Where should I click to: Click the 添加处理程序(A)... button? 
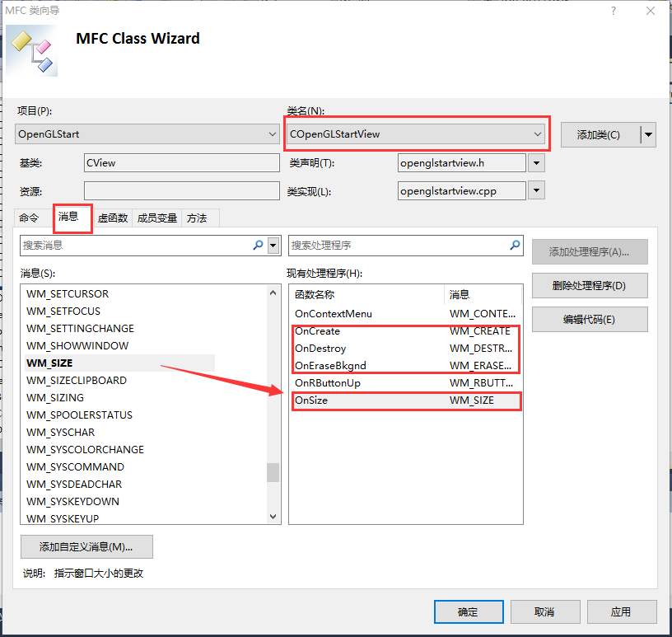[590, 252]
